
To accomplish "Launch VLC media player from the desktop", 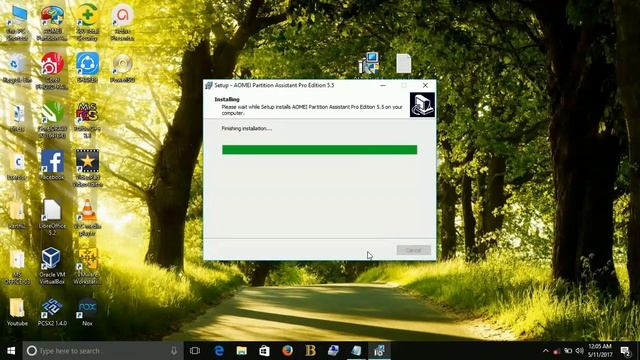I will pos(87,217).
